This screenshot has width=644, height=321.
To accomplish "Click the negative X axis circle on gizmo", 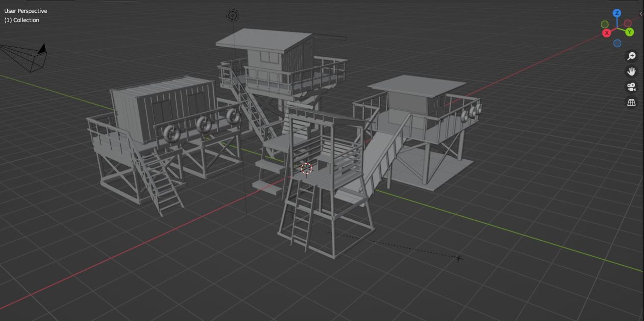I will [628, 23].
